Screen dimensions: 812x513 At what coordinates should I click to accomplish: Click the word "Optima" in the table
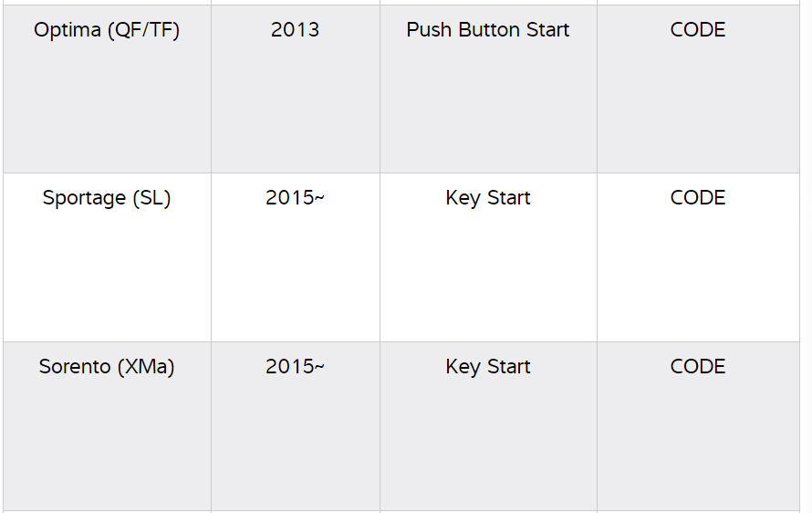click(68, 30)
